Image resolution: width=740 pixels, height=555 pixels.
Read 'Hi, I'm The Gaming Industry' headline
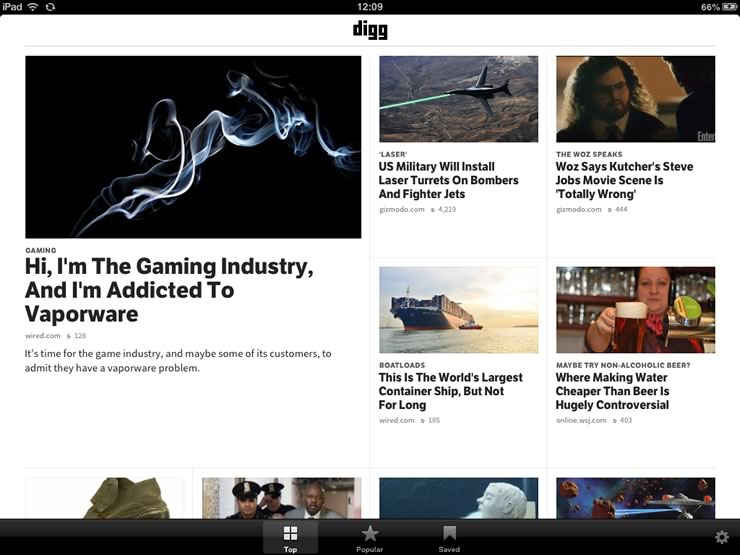[x=169, y=291]
